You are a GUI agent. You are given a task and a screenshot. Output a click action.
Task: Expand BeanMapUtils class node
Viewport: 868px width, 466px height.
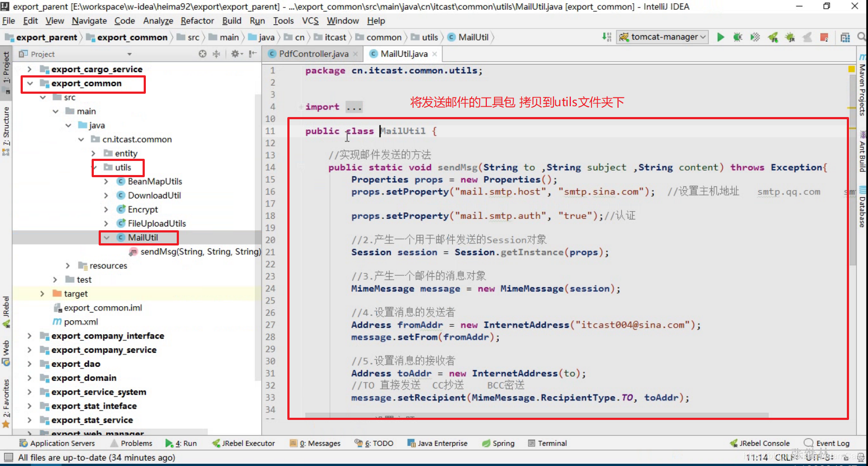pyautogui.click(x=107, y=182)
